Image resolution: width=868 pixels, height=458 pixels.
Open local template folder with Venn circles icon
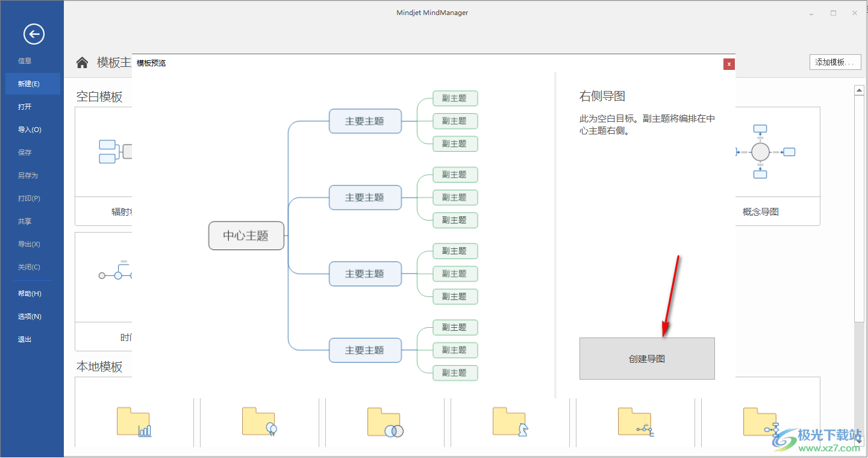click(x=385, y=422)
